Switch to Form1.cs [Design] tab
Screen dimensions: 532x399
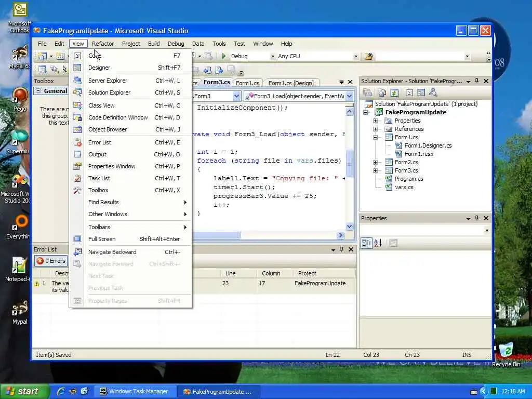point(291,83)
